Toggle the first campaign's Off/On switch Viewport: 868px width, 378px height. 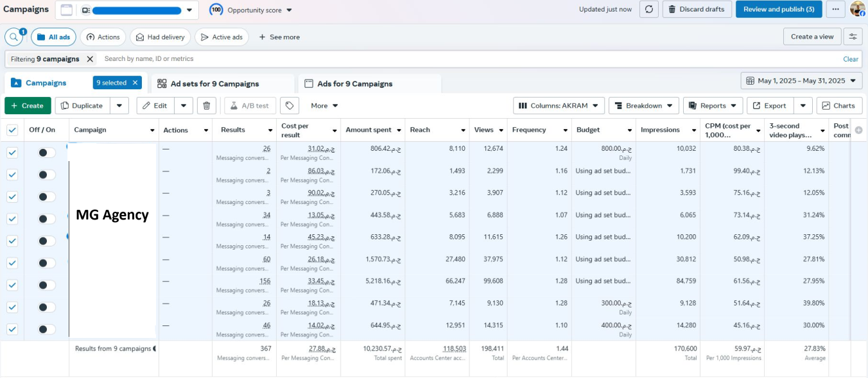click(x=46, y=153)
